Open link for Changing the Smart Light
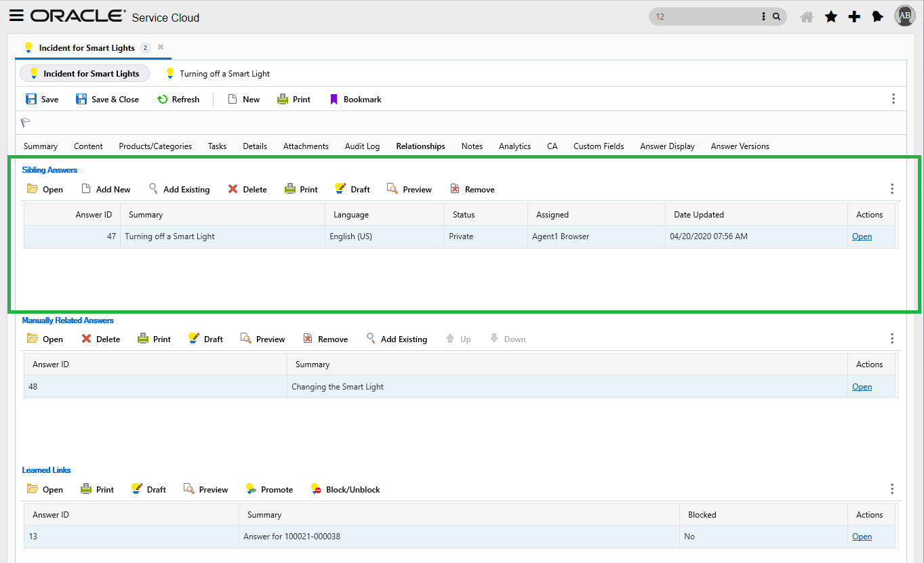924x563 pixels. click(862, 387)
